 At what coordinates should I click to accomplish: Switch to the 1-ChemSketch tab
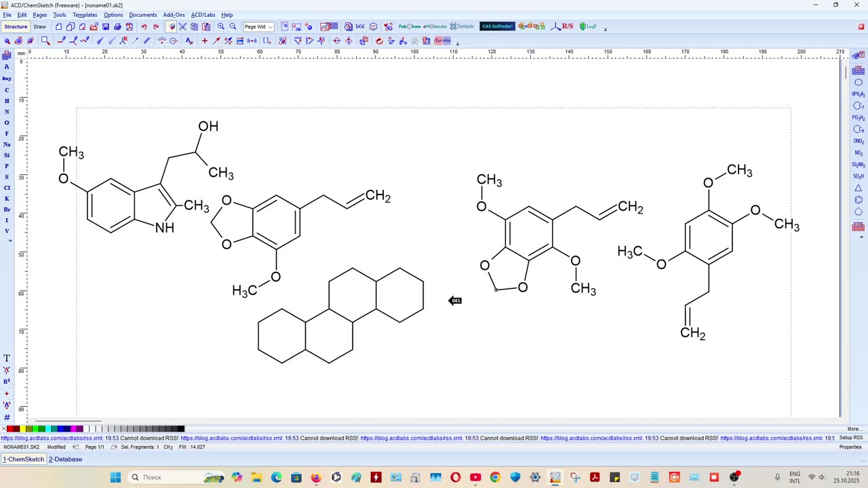(x=24, y=460)
